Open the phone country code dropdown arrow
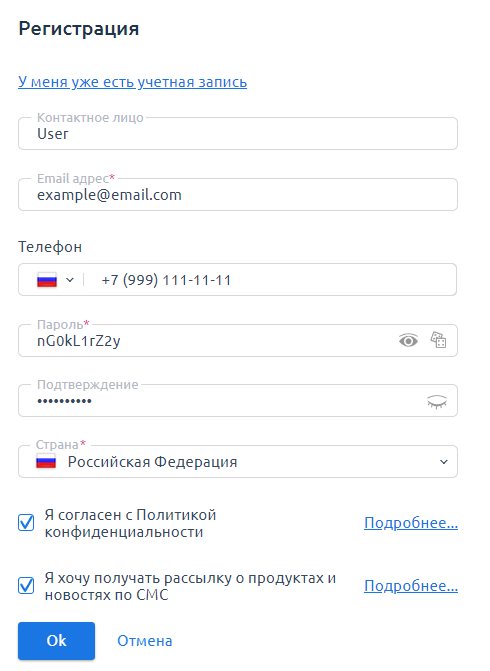Image resolution: width=490 pixels, height=671 pixels. (x=70, y=280)
